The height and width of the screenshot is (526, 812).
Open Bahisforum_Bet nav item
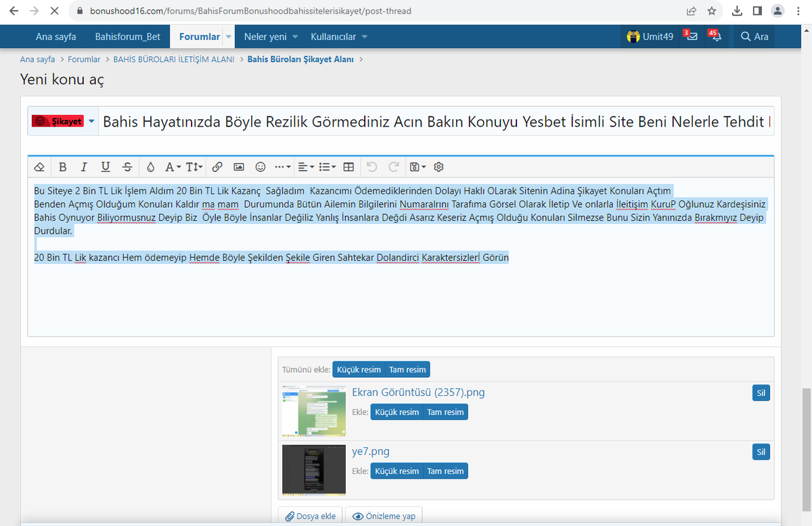[128, 37]
